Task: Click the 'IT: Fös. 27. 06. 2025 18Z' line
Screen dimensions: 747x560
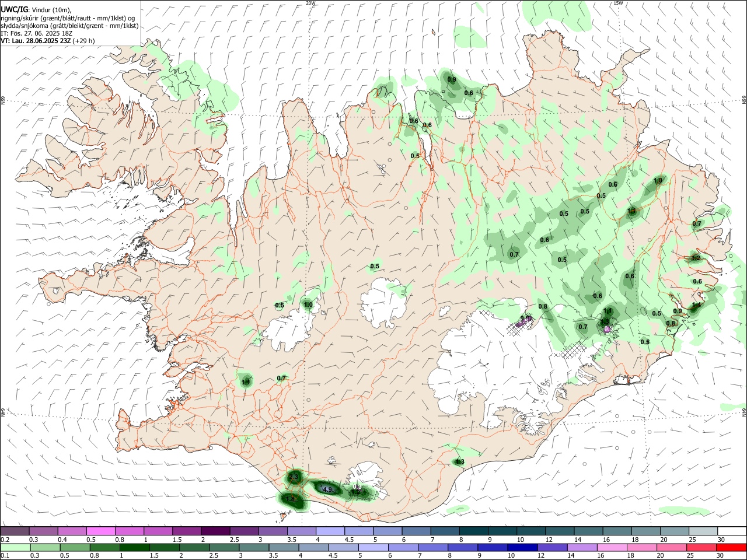Action: [x=36, y=33]
